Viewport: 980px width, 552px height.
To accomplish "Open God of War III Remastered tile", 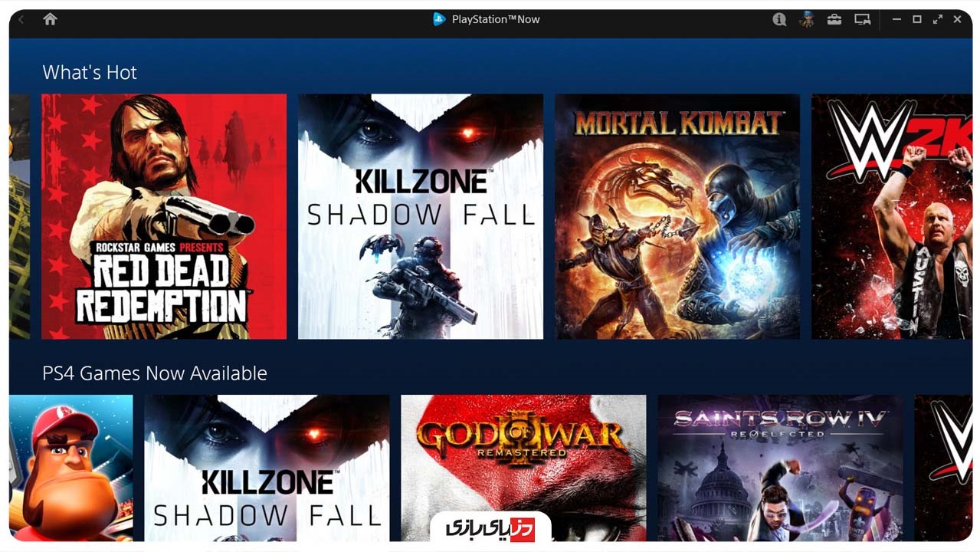I will (523, 468).
